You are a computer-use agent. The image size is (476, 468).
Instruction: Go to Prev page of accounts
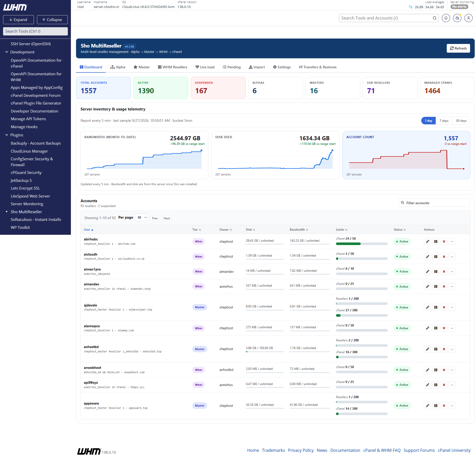(155, 218)
